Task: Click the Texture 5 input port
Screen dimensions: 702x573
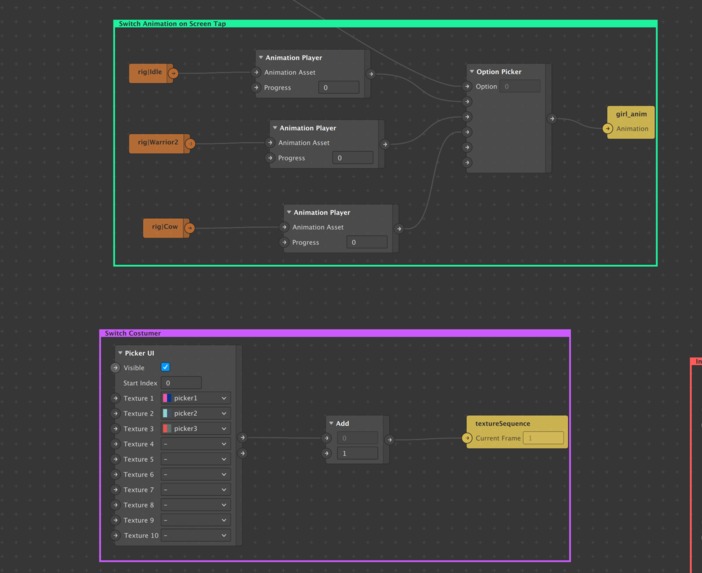Action: 116,459
